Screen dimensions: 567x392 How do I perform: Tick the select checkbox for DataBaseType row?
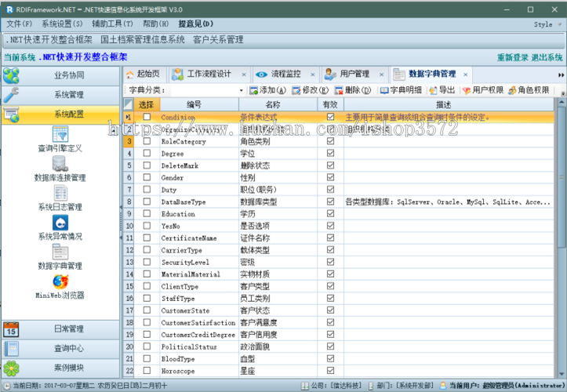(147, 201)
